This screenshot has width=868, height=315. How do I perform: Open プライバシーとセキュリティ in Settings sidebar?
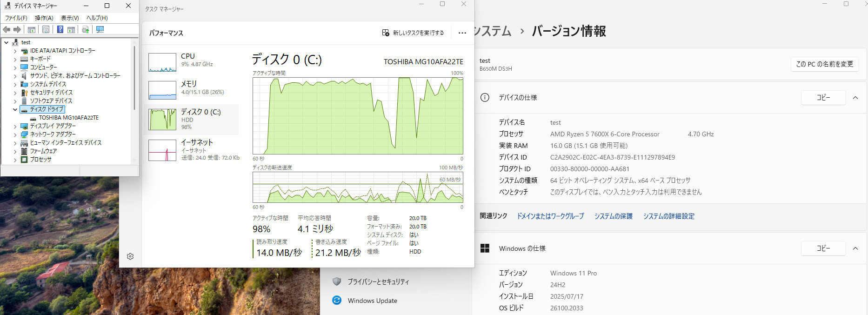(x=378, y=281)
